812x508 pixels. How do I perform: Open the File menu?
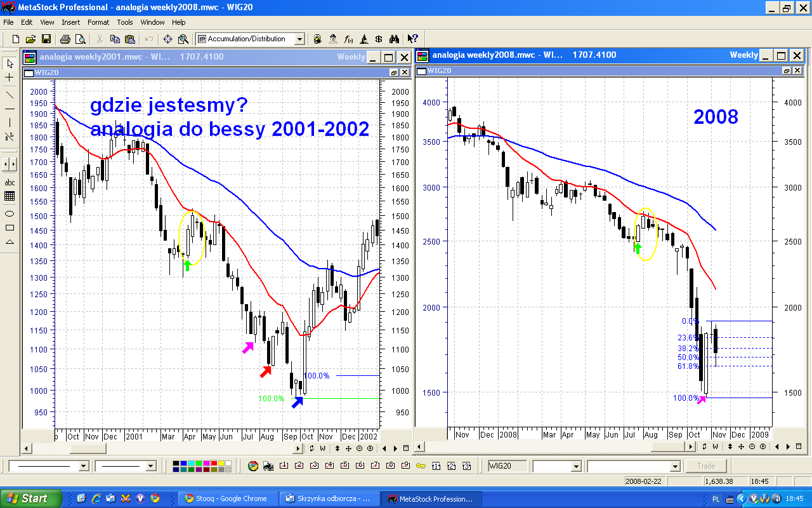8,22
